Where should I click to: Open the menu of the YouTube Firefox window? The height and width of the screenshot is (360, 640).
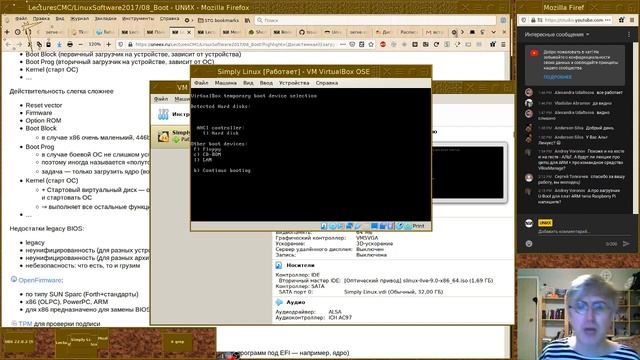pyautogui.click(x=632, y=20)
